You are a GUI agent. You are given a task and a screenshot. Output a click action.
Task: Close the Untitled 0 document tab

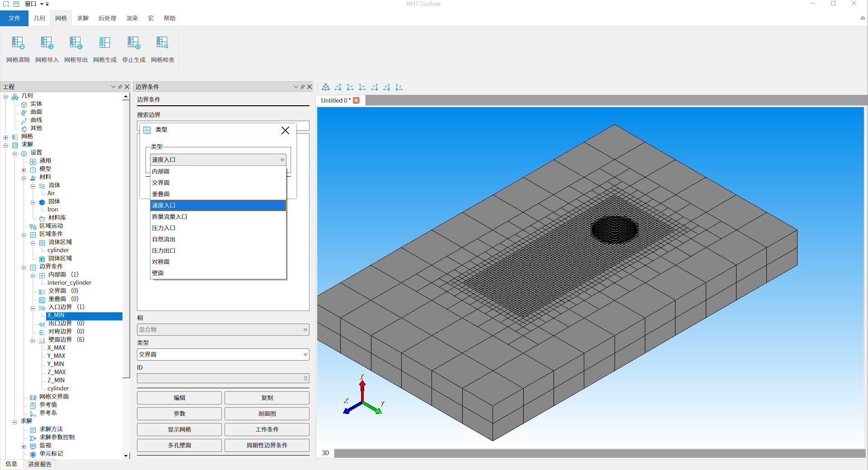pos(356,100)
